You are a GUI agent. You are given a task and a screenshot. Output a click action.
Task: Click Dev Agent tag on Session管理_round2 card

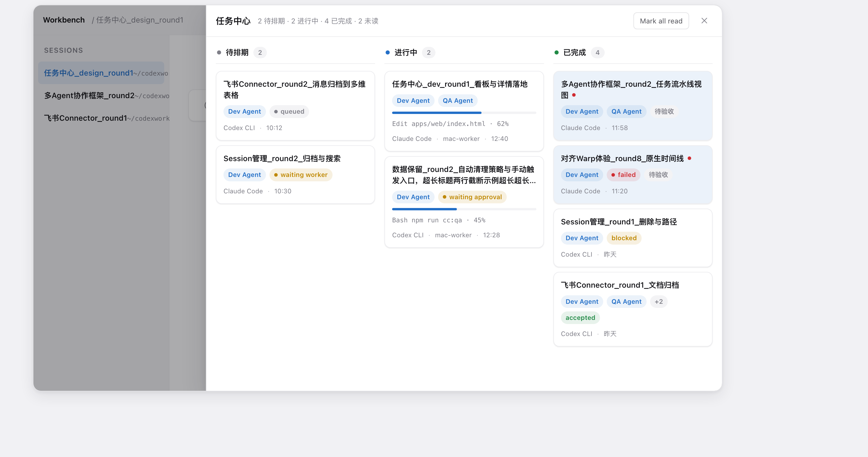pos(244,175)
